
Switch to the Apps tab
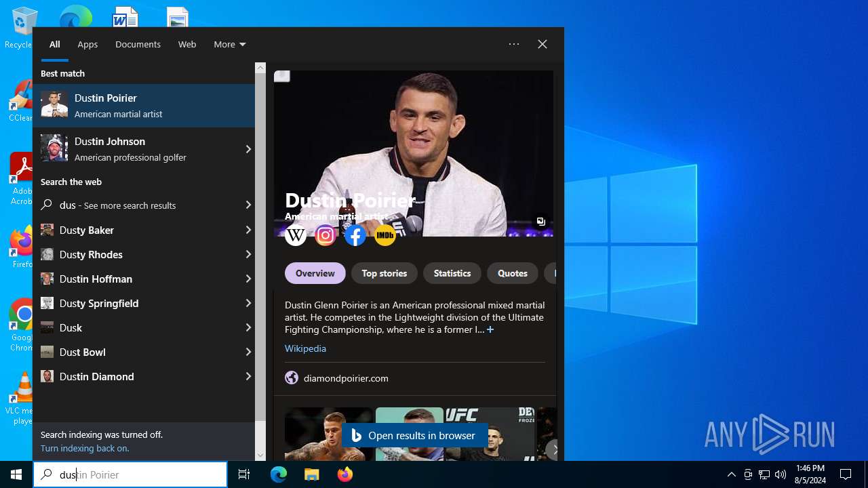click(87, 44)
